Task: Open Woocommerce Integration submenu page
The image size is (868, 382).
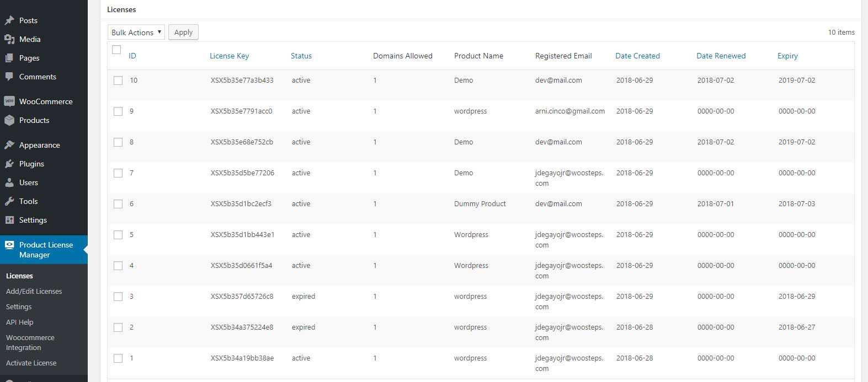Action: click(x=30, y=342)
